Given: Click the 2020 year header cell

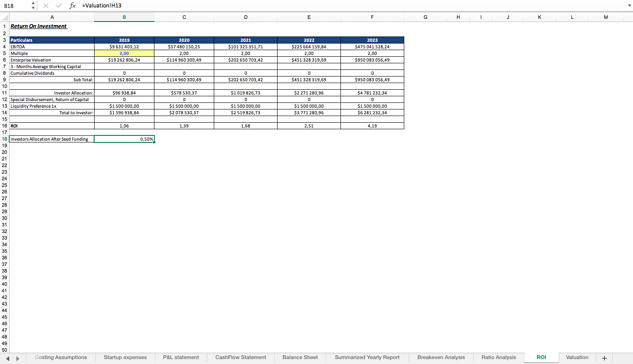Looking at the screenshot, I should [x=184, y=40].
